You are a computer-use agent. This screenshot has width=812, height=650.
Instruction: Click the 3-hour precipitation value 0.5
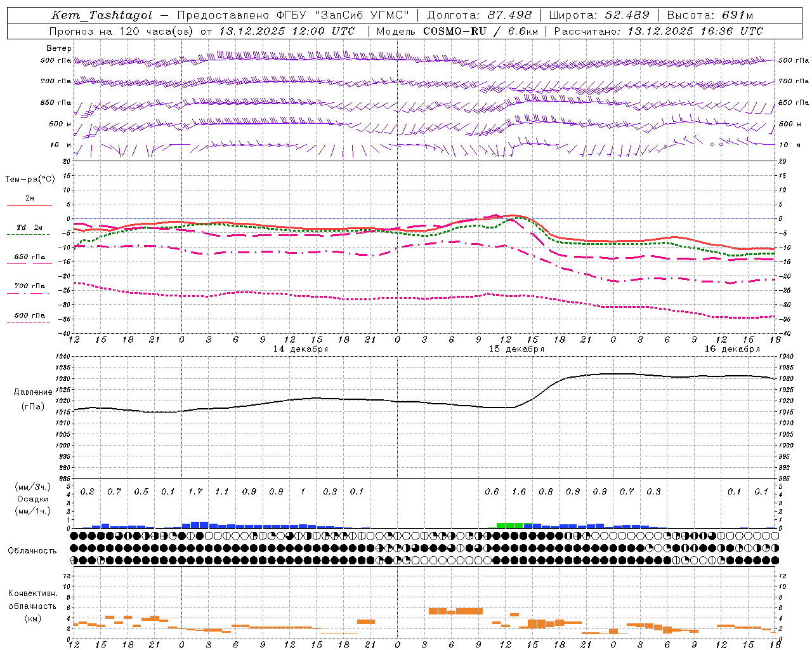click(141, 491)
